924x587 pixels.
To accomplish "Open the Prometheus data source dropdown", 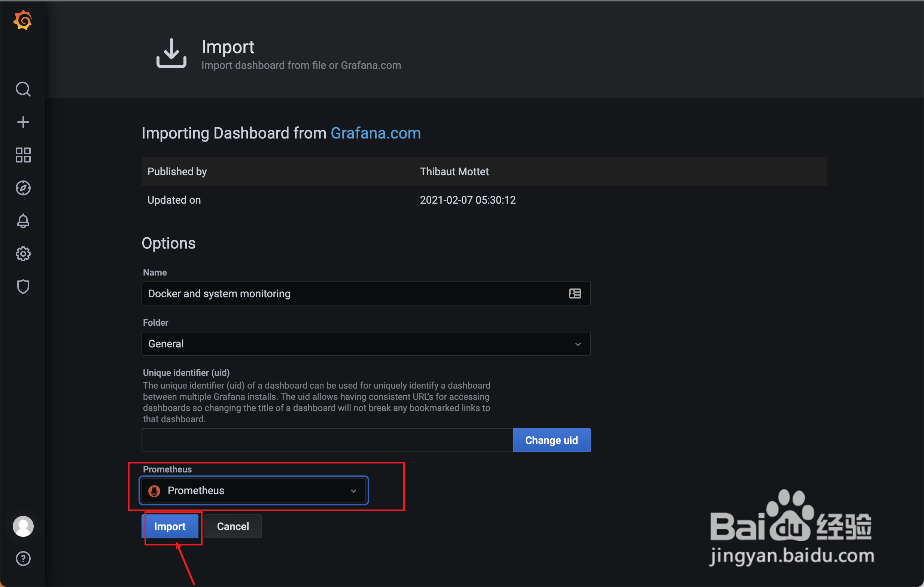I will 253,491.
